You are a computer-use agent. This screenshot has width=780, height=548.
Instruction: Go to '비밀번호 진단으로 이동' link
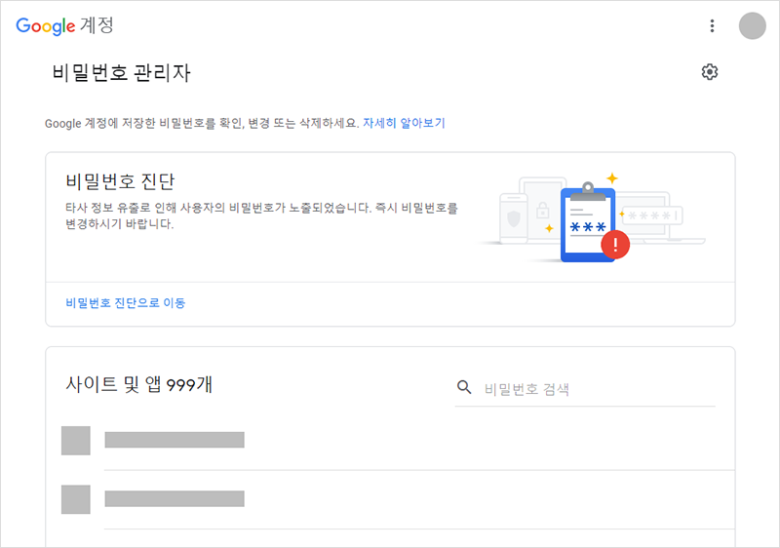[x=125, y=303]
